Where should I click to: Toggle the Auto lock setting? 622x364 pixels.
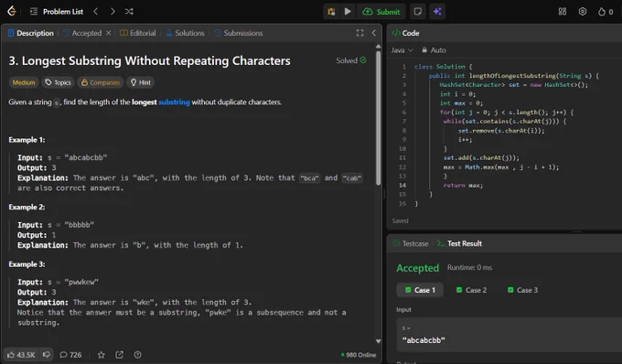434,50
